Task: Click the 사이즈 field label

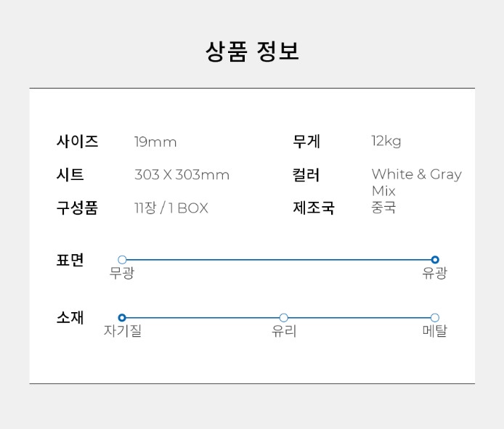Action: (77, 142)
